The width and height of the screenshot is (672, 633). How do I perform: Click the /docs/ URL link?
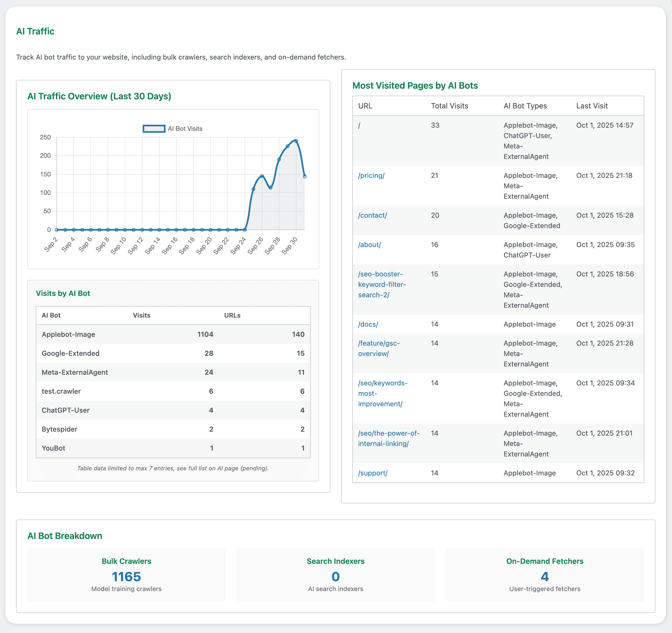click(368, 324)
